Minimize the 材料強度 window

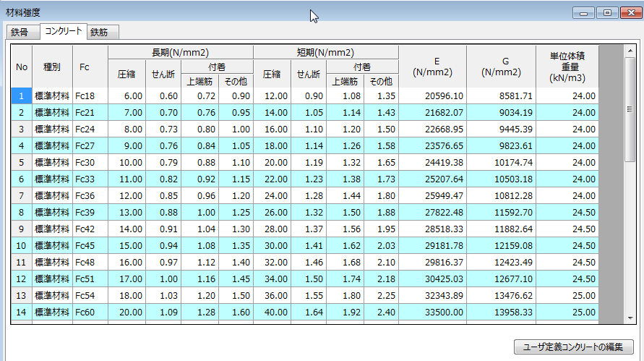(583, 13)
